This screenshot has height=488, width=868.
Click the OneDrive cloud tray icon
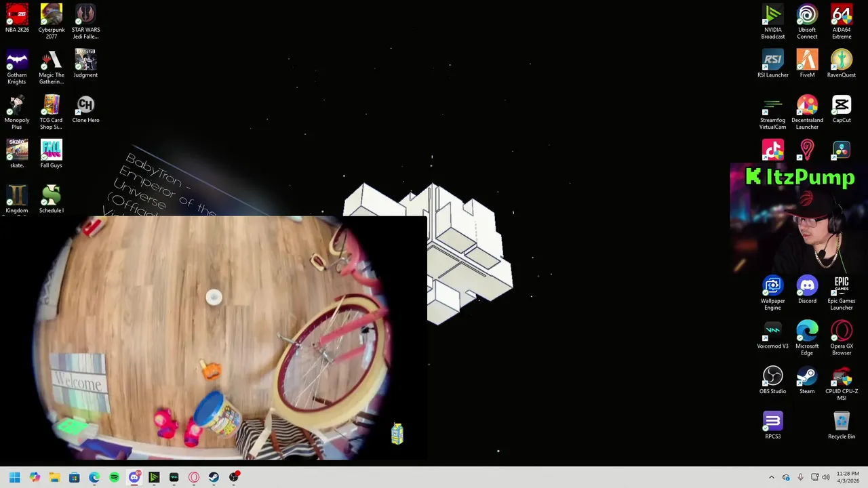[786, 477]
